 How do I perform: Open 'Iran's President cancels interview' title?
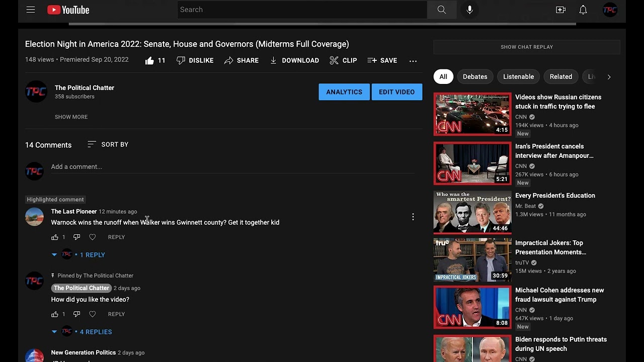[x=554, y=151]
